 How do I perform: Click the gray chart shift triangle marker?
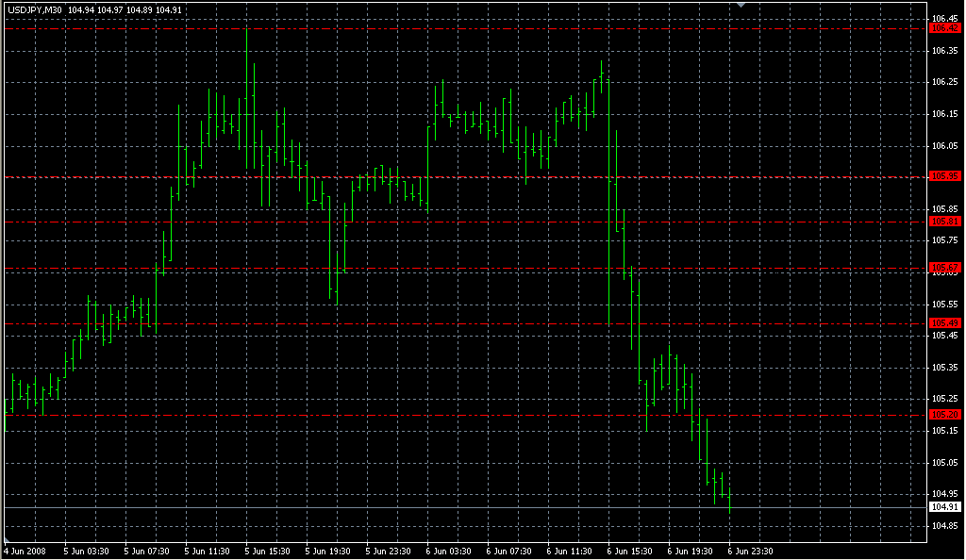741,6
